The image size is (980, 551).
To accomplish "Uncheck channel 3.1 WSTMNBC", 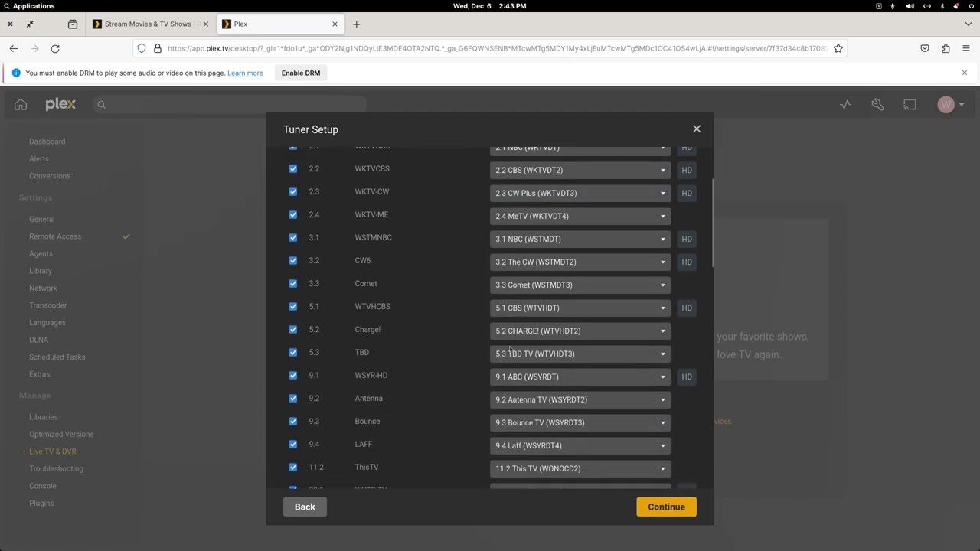I will pos(293,238).
